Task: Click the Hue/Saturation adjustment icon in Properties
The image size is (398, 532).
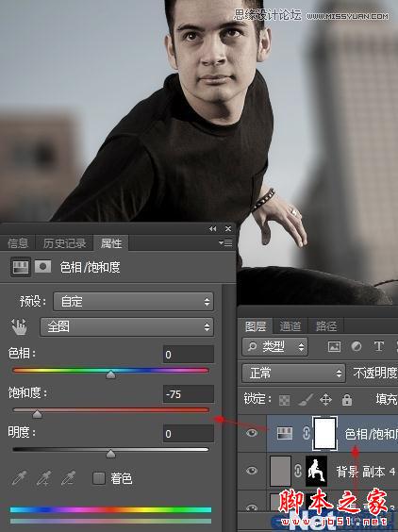Action: coord(21,267)
